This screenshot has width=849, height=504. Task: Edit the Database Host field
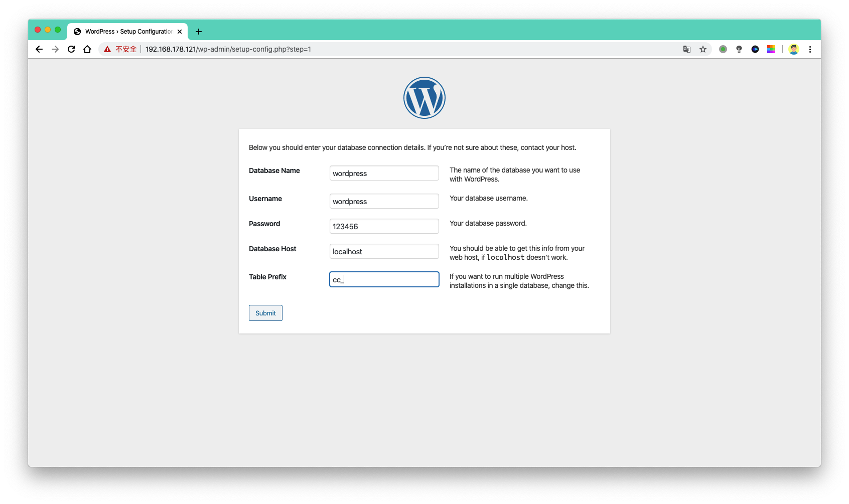click(384, 251)
